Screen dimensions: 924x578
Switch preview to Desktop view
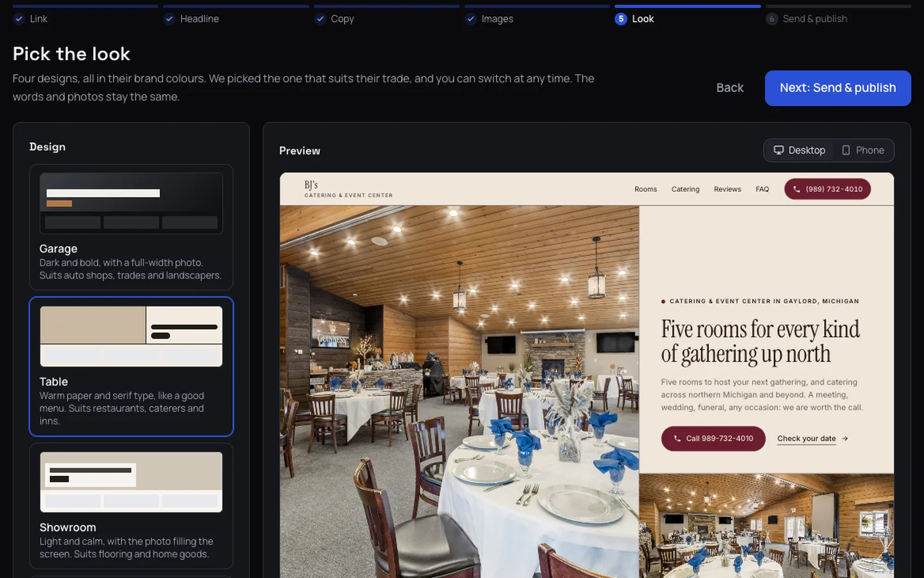(x=800, y=150)
